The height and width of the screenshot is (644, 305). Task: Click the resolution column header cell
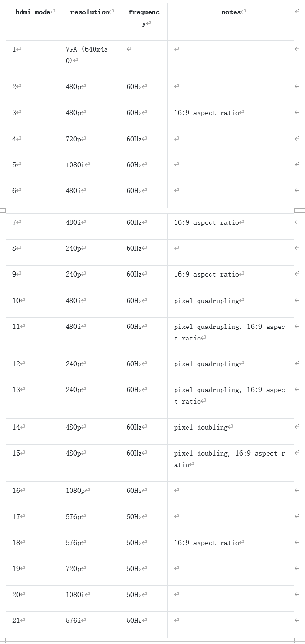click(90, 22)
